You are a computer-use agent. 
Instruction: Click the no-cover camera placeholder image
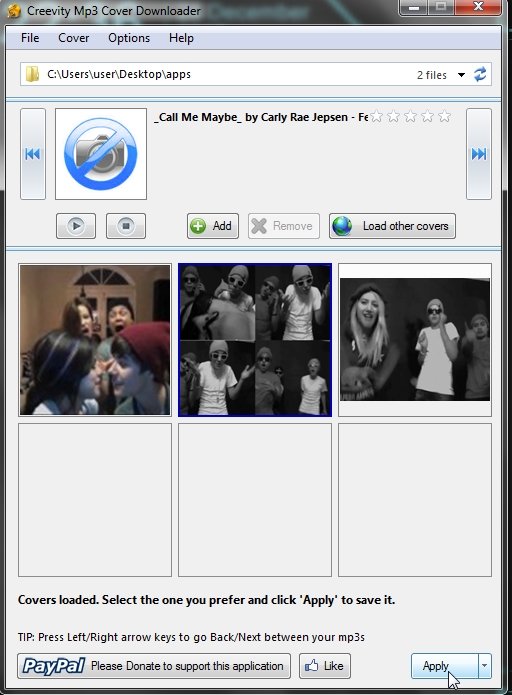(101, 154)
